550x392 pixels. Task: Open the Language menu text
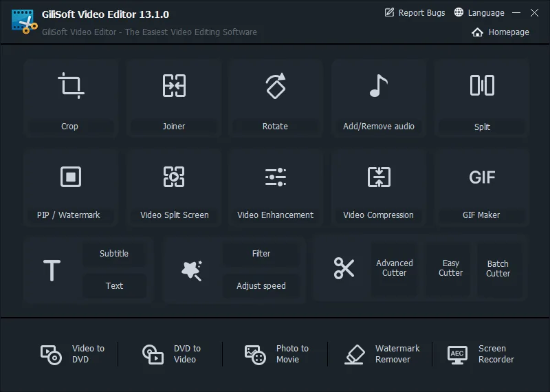486,13
